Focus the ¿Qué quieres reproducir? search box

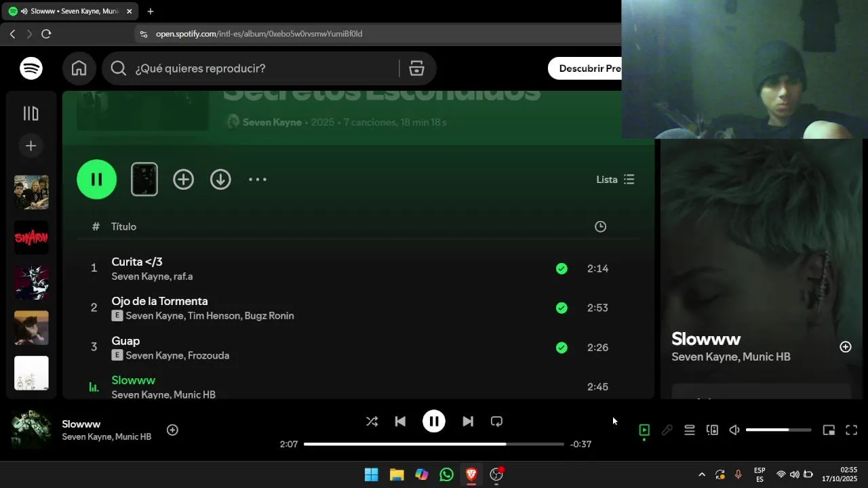264,68
